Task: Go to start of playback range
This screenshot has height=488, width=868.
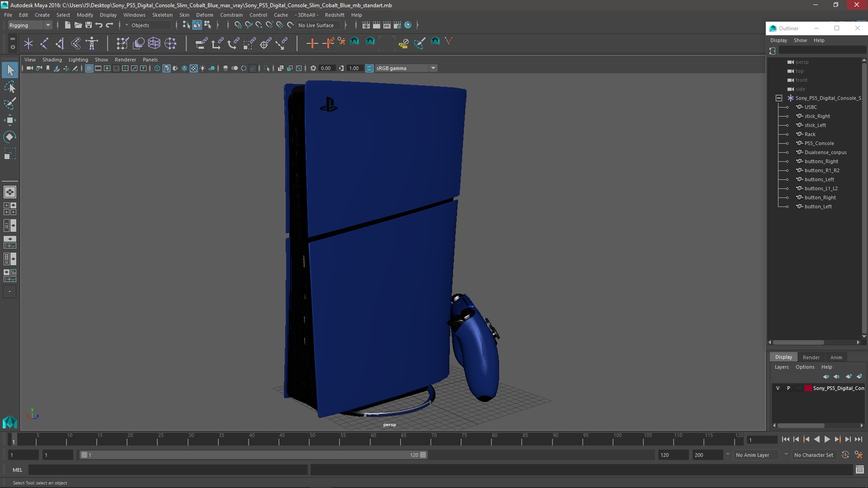Action: (x=785, y=439)
